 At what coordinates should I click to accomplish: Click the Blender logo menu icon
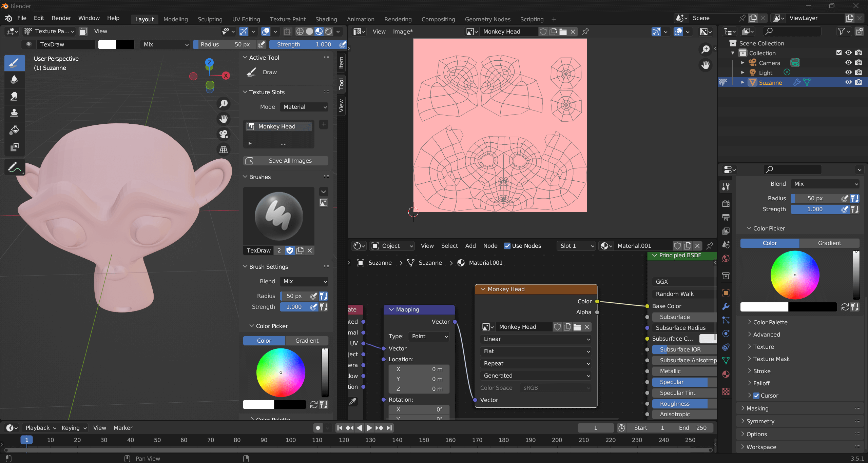click(9, 18)
